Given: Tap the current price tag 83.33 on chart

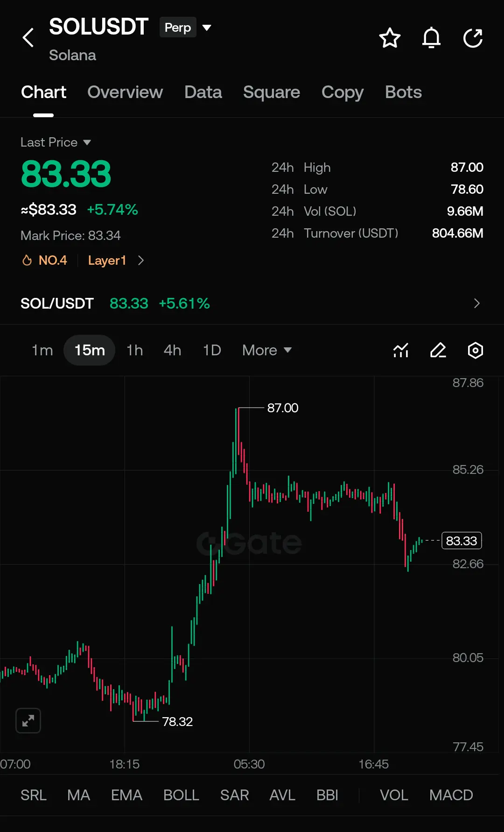Looking at the screenshot, I should (462, 541).
